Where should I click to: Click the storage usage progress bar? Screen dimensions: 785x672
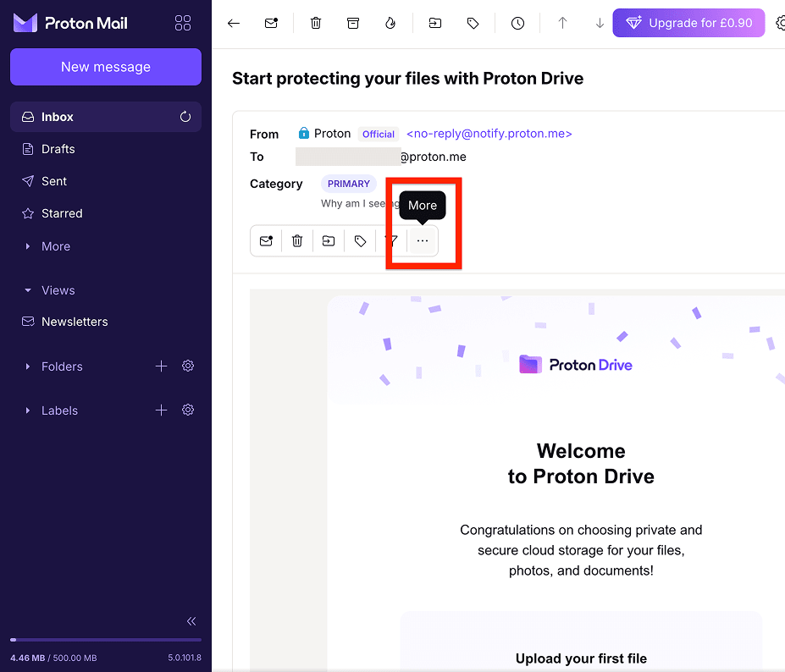click(106, 640)
